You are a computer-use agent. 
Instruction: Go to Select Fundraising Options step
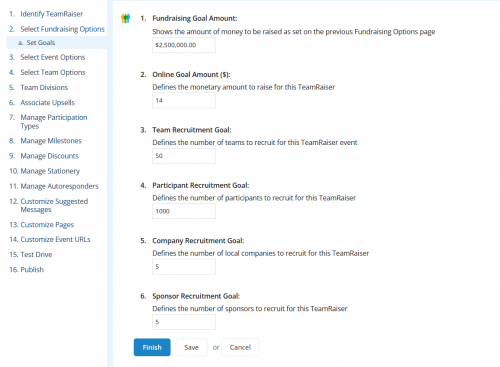[62, 29]
